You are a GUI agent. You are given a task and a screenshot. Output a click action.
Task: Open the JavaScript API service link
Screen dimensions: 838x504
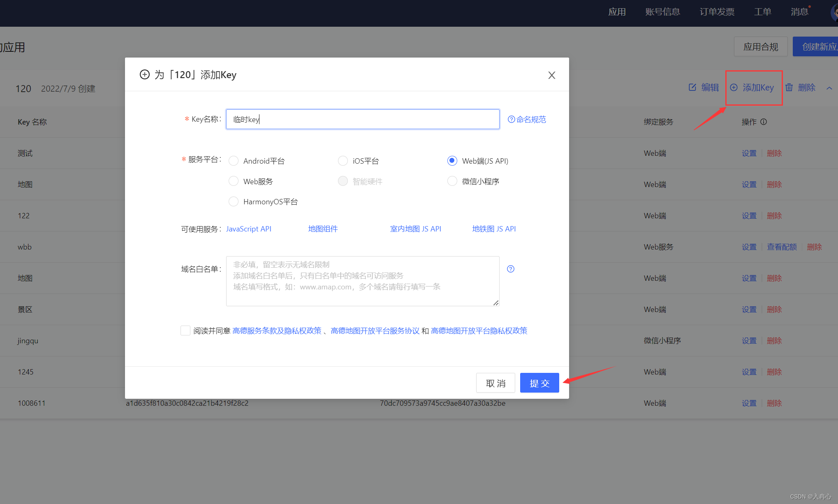coord(248,229)
